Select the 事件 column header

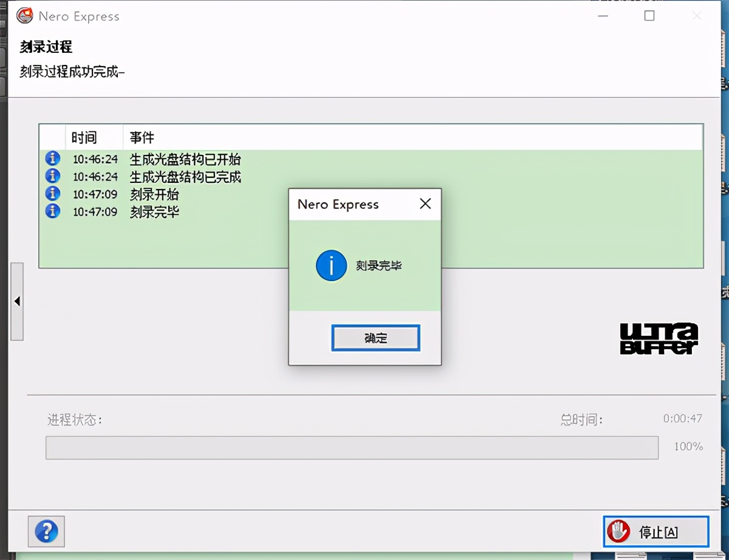(x=141, y=137)
